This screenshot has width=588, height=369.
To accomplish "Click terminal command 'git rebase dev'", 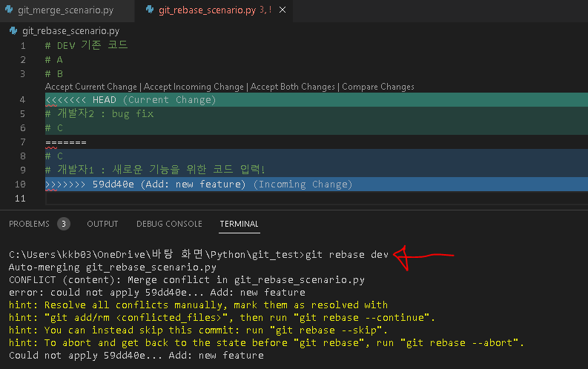I will click(347, 255).
